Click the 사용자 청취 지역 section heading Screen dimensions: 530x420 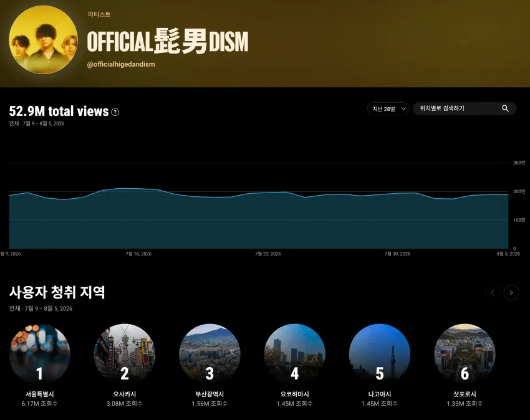point(57,292)
